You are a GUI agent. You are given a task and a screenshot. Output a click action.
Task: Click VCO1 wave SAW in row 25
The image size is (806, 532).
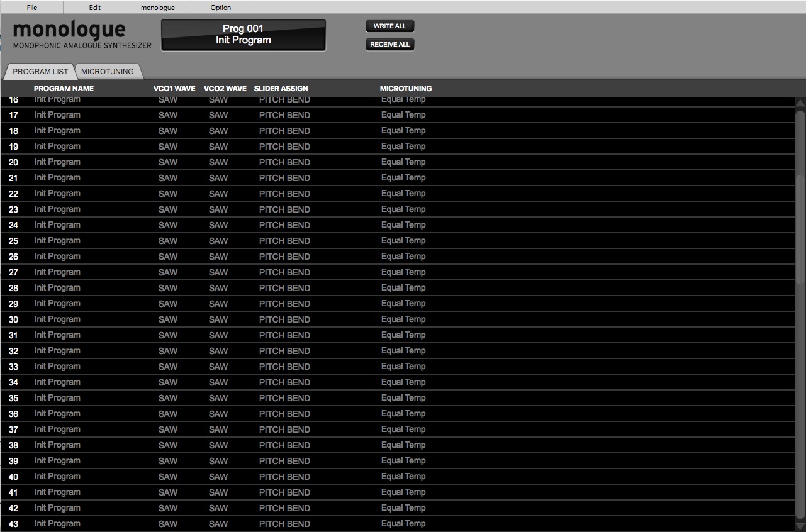(x=168, y=241)
